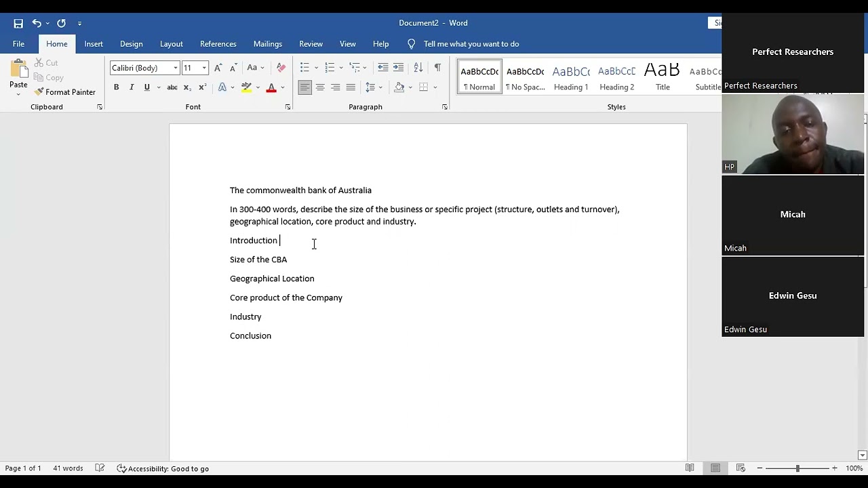Toggle Bold formatting
Image resolution: width=868 pixels, height=488 pixels.
pos(116,87)
